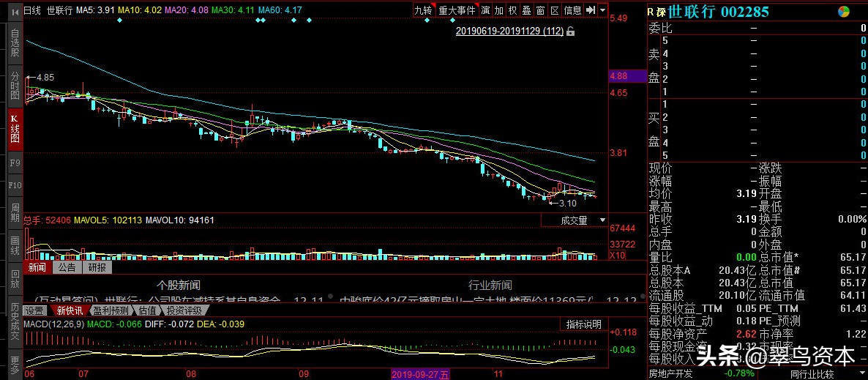This screenshot has width=868, height=380.
Task: Click the MA20: 4.08 label
Action: pyautogui.click(x=186, y=10)
